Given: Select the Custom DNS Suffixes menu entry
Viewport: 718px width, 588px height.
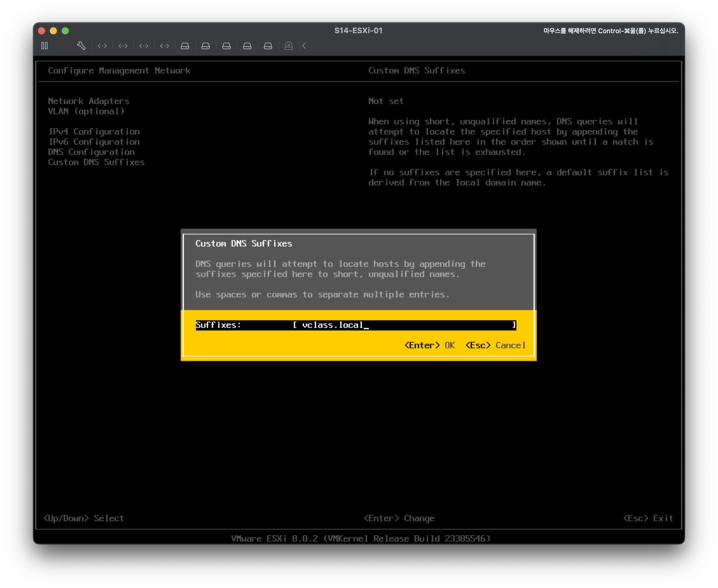Looking at the screenshot, I should [96, 162].
